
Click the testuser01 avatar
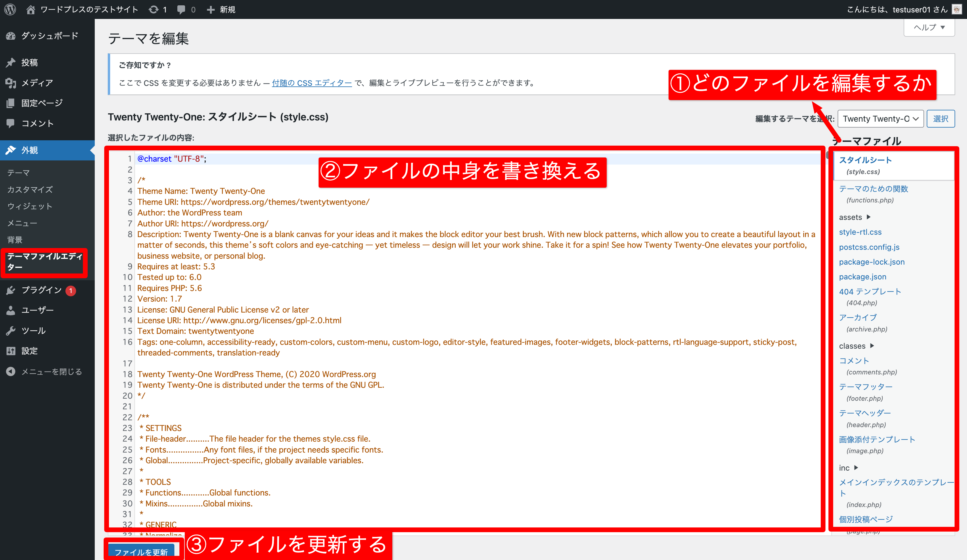[957, 9]
